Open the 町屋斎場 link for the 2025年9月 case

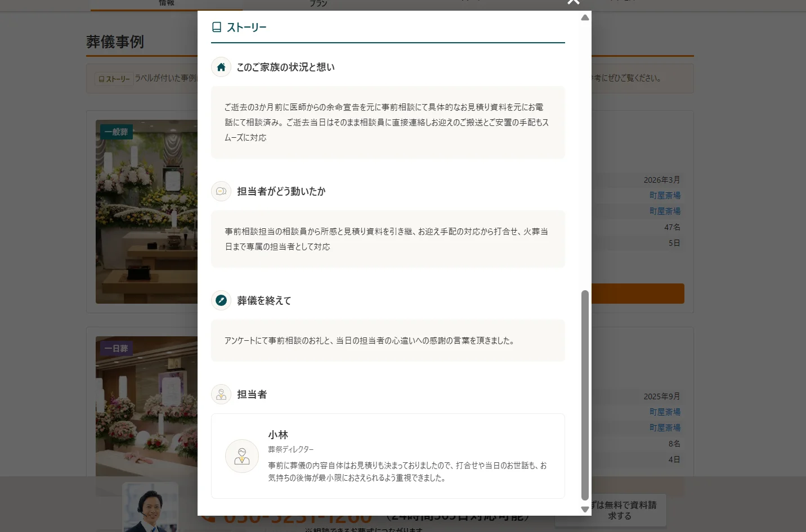tap(665, 412)
